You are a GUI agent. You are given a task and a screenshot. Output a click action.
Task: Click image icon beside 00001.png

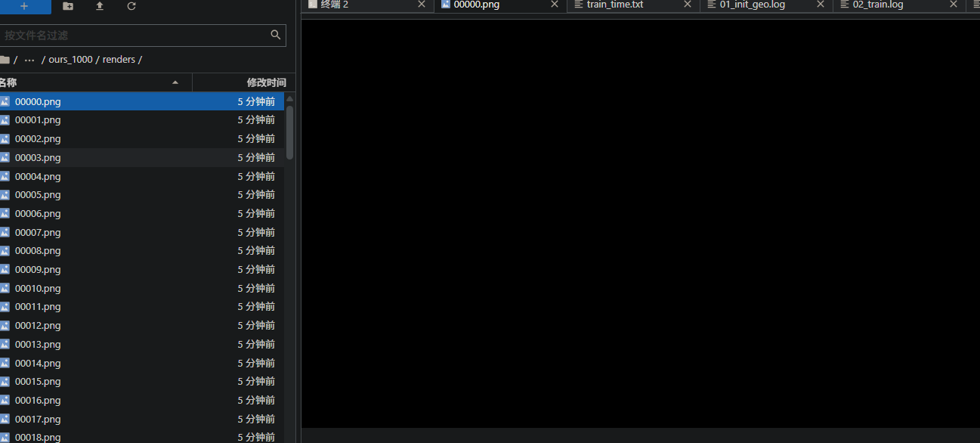tap(5, 120)
